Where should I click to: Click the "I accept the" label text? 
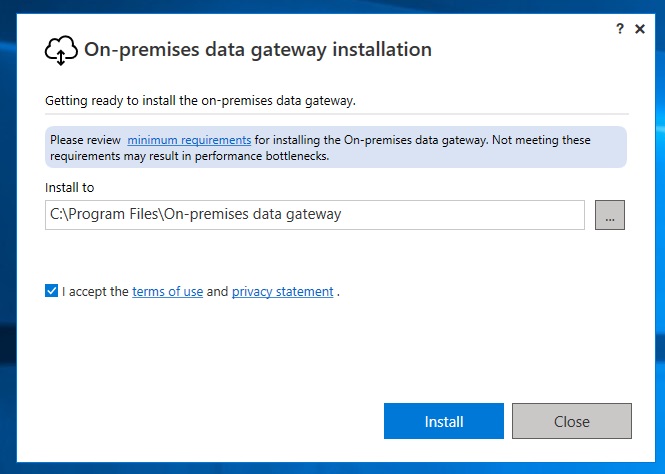click(95, 292)
